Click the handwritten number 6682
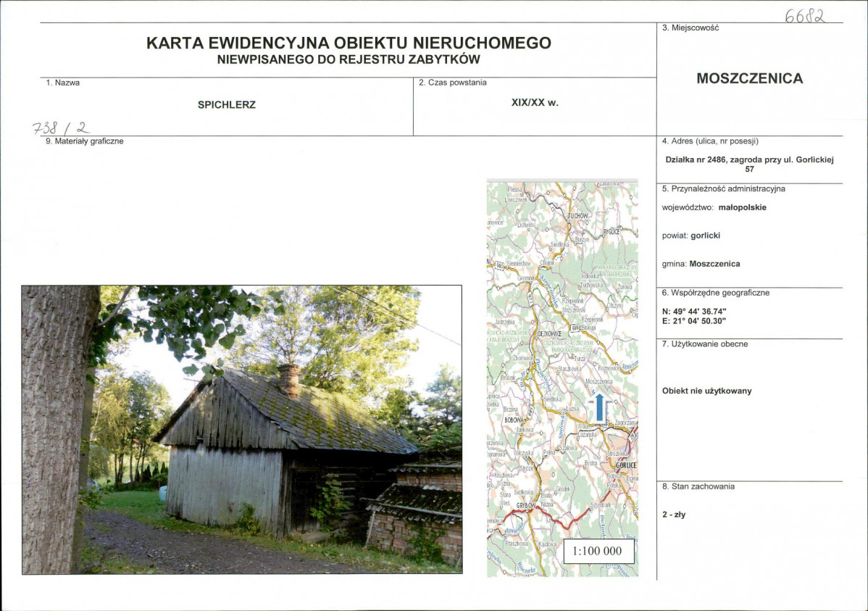Screen dimensions: 868x611 tap(805, 16)
